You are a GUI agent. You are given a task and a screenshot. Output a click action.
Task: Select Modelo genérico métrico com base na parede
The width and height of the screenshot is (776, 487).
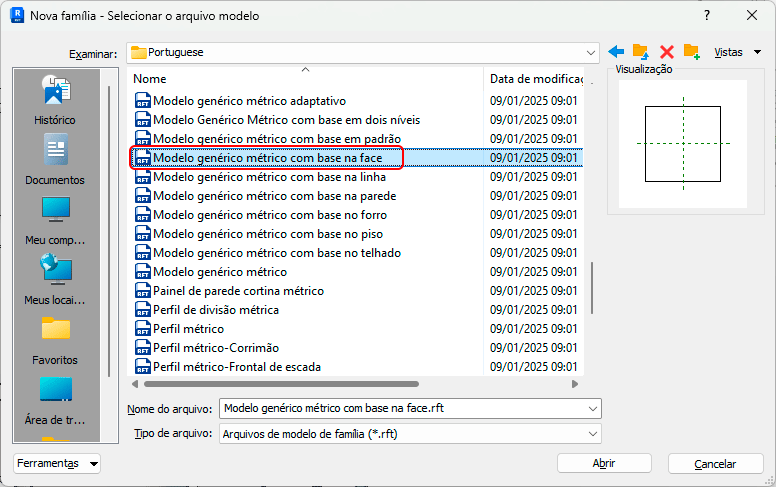(x=275, y=196)
